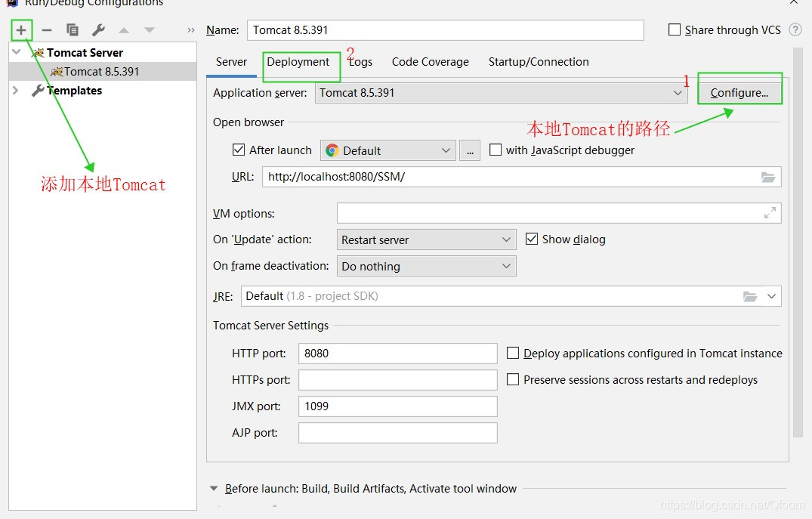Copy the selected configuration
The width and height of the screenshot is (812, 519).
coord(73,30)
